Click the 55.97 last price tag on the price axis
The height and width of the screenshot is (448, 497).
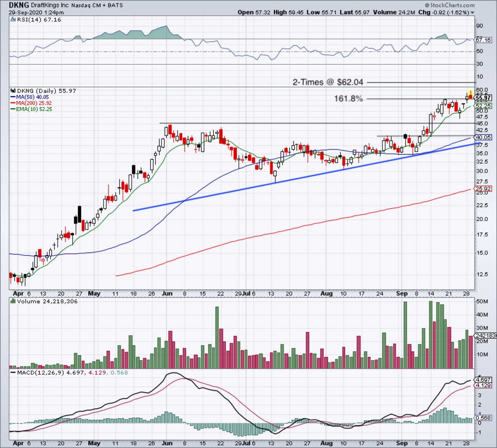point(483,98)
